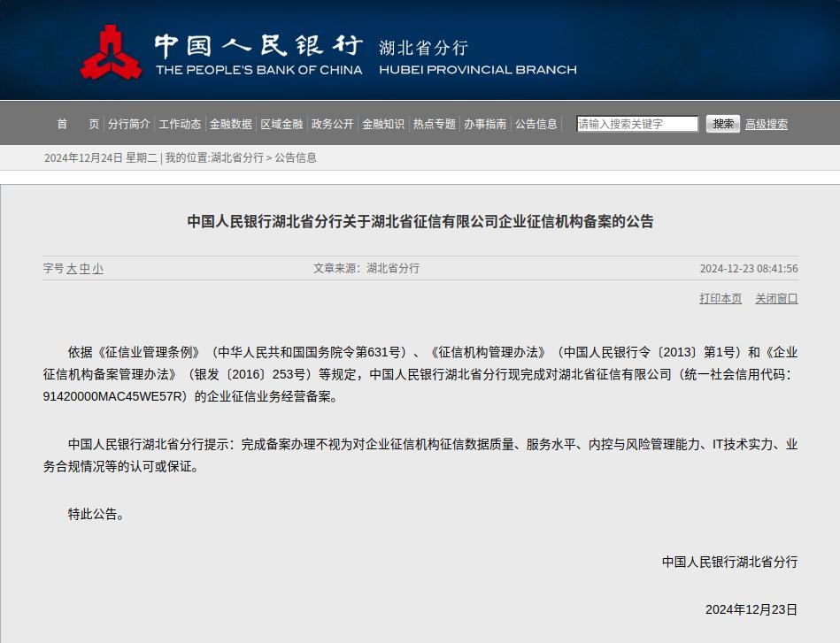Go to 金融知识 section
This screenshot has width=840, height=643.
383,124
